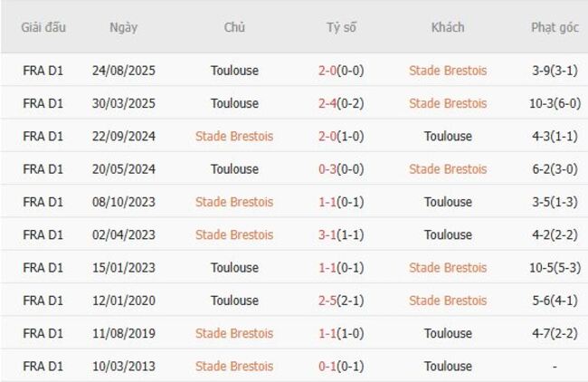Click the 0-1(0-1) score on 10/03/2013
Image resolution: width=588 pixels, height=382 pixels.
tap(341, 366)
